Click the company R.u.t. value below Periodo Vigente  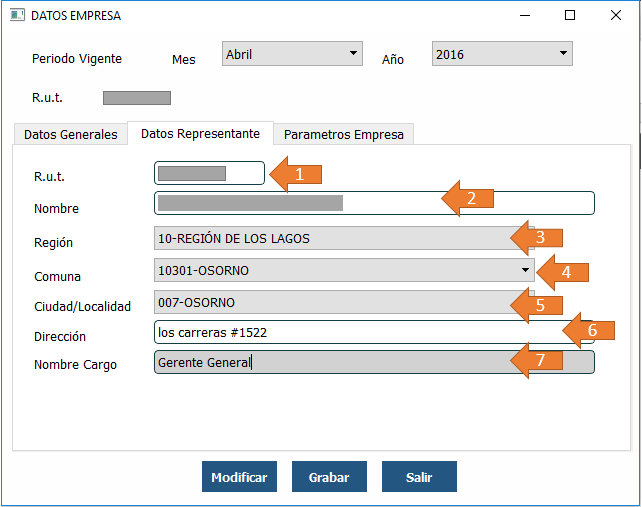click(x=137, y=98)
